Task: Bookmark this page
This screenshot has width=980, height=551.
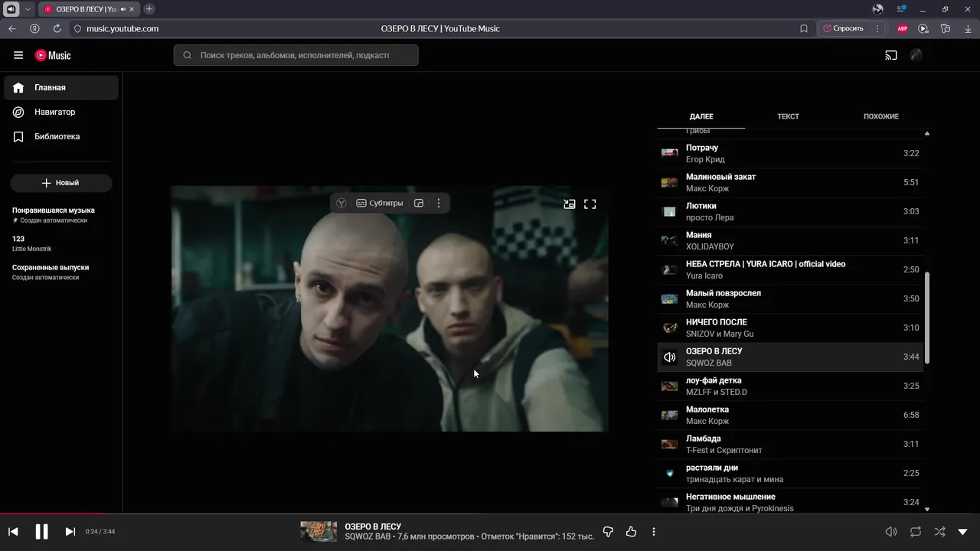Action: pos(804,28)
